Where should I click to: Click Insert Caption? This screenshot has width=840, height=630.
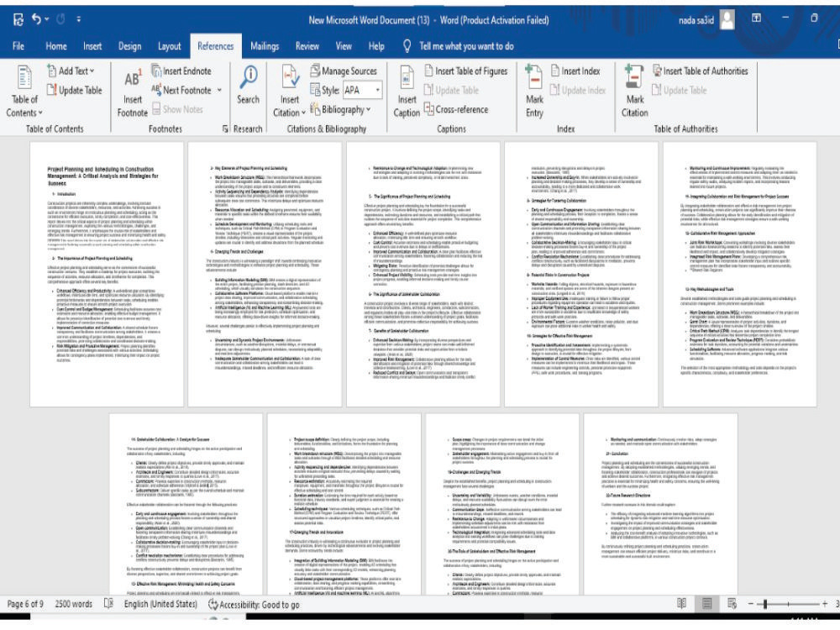click(x=407, y=92)
